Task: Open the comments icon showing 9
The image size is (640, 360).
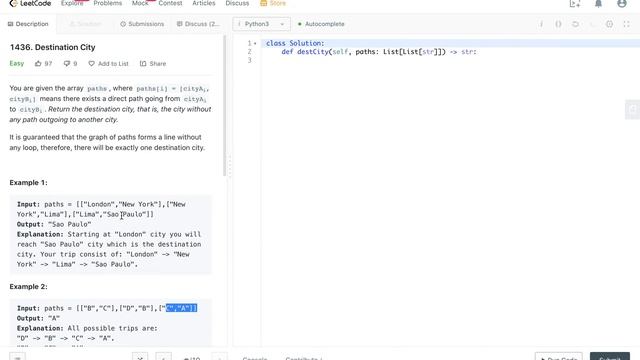Action: click(67, 64)
